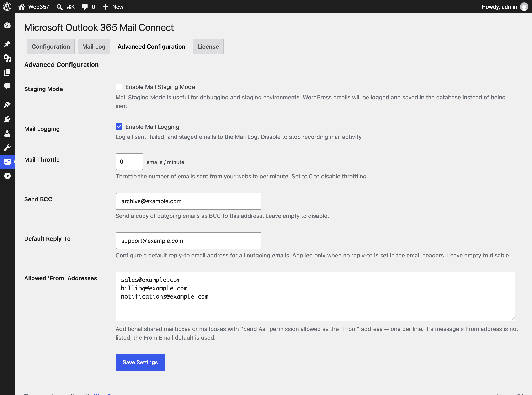
Task: Click the 'Advanced Configuration' section heading below tabs
Action: 62,65
